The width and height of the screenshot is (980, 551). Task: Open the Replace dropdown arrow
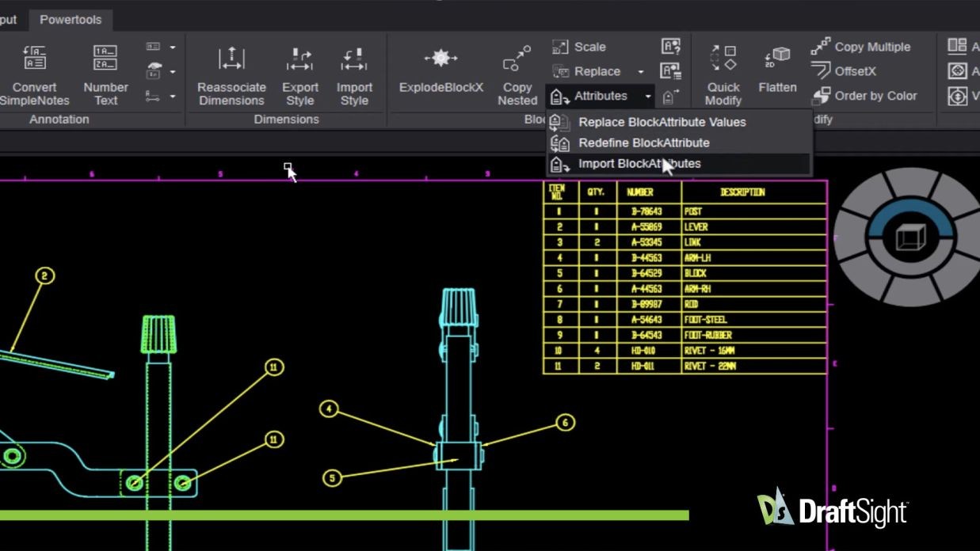[x=641, y=72]
